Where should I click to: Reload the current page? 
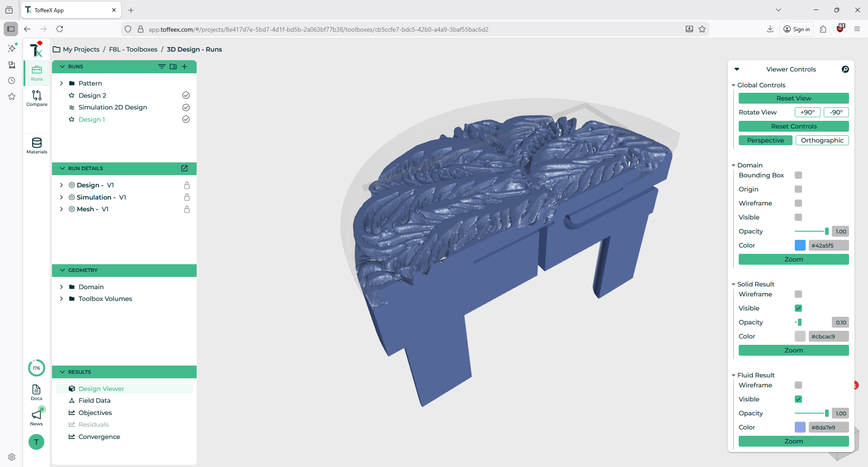click(x=60, y=29)
